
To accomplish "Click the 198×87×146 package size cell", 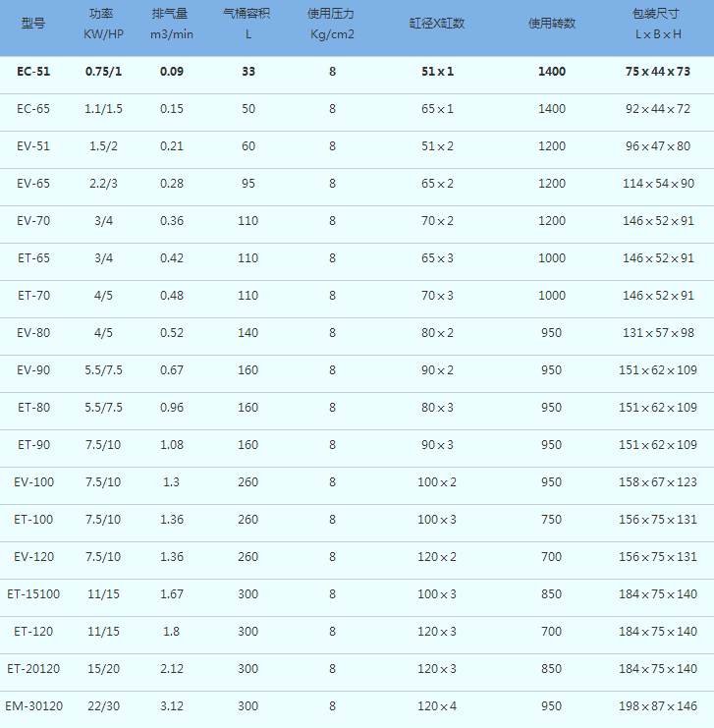I will coord(657,706).
